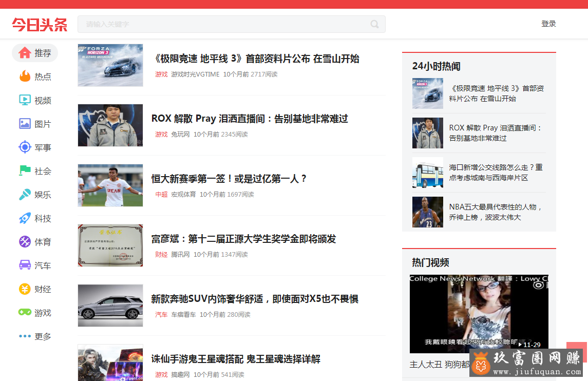
Task: Click the red 汽车 tag under 奔驰SUV article
Action: tap(161, 314)
